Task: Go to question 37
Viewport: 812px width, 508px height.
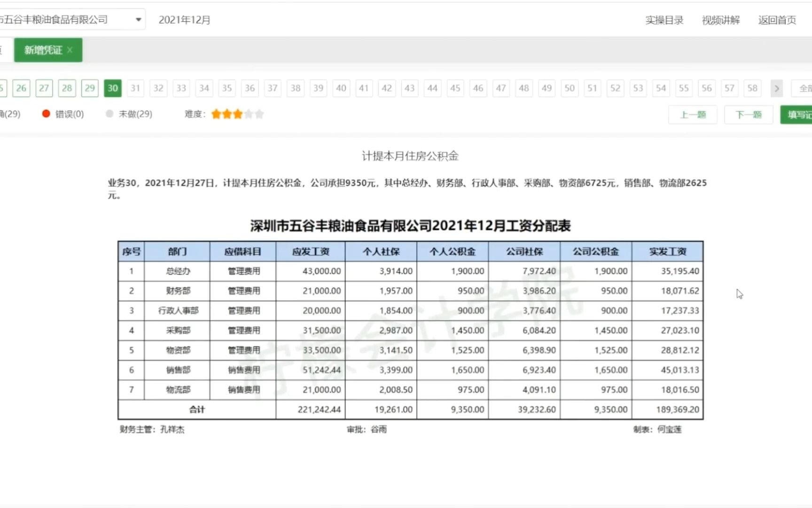Action: tap(273, 88)
